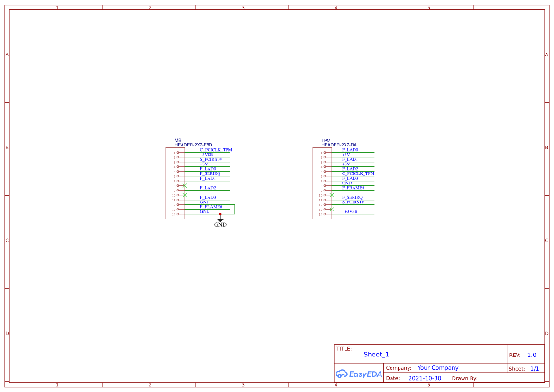
Task: Click the REV value 1.0
Action: point(531,355)
